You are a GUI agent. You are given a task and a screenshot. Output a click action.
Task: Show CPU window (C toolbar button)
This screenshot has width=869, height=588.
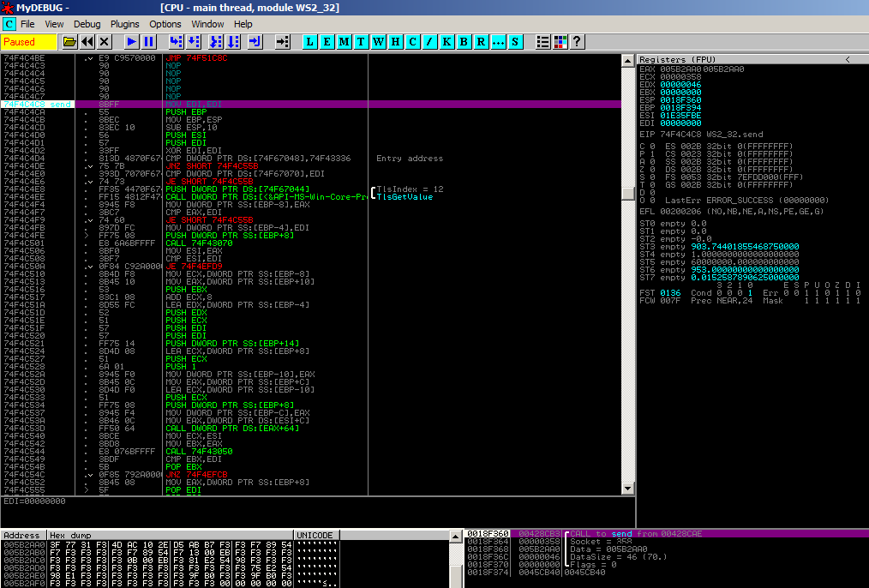[x=413, y=41]
